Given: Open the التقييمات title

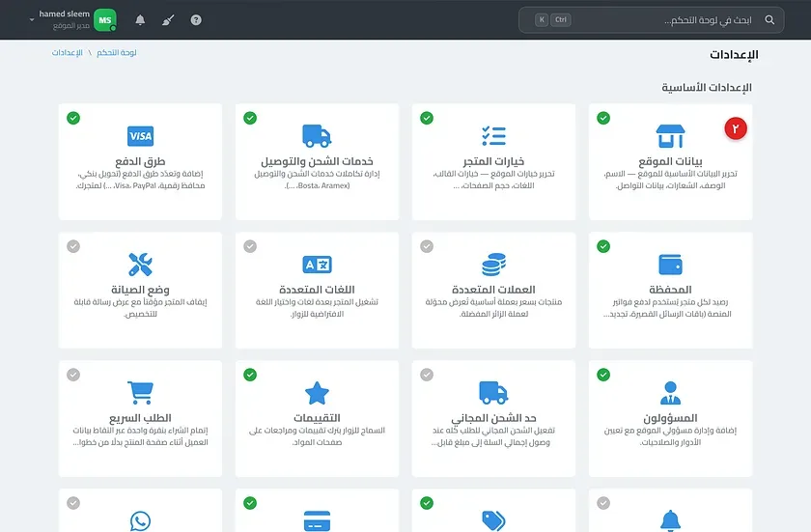Looking at the screenshot, I should 317,418.
